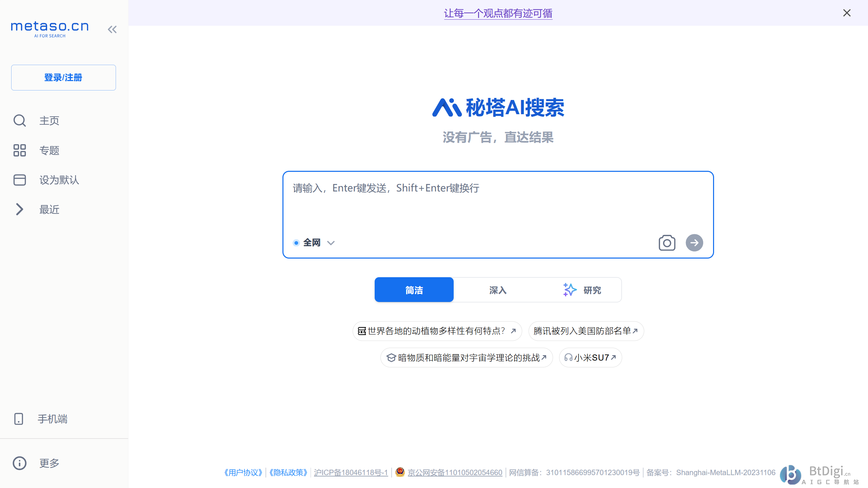Select the 全网 scope indicator dot

296,243
